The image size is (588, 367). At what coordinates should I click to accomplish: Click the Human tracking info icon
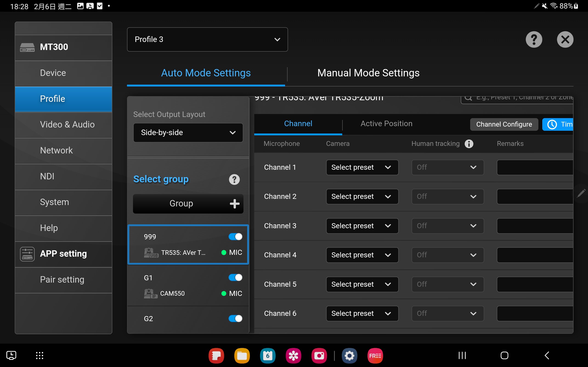pos(469,144)
